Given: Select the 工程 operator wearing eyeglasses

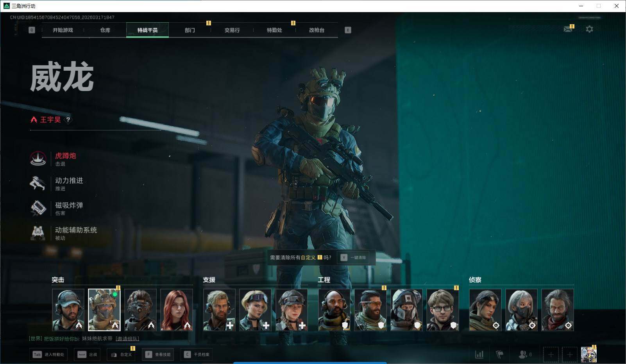Looking at the screenshot, I should (x=443, y=310).
